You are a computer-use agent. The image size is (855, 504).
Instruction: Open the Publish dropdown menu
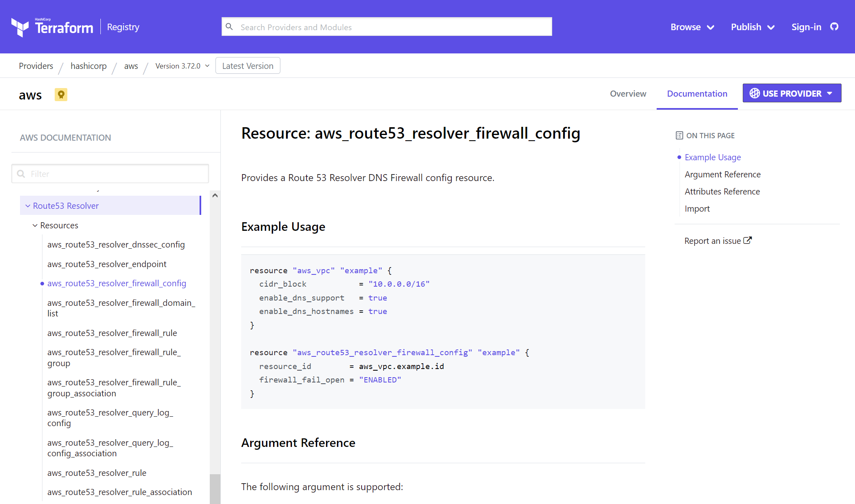tap(753, 27)
